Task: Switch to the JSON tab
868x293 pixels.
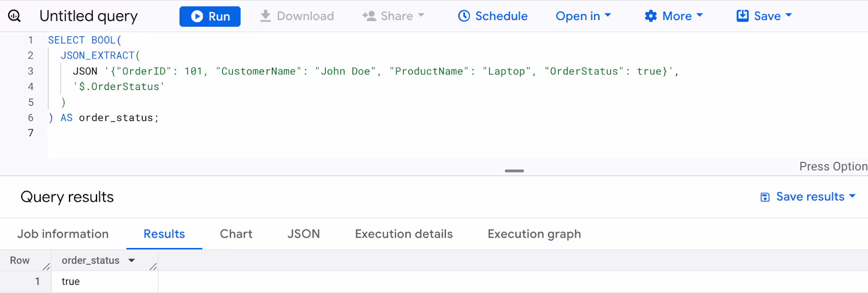Action: (303, 234)
